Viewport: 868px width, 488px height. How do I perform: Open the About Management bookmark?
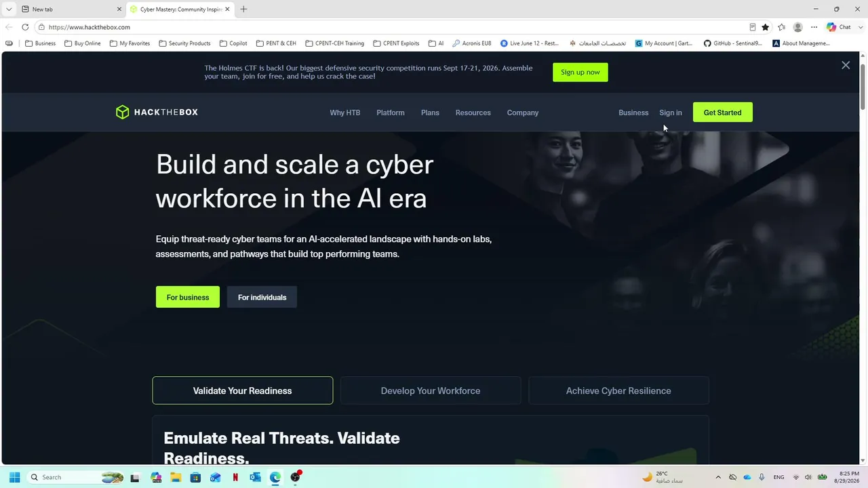click(x=801, y=43)
